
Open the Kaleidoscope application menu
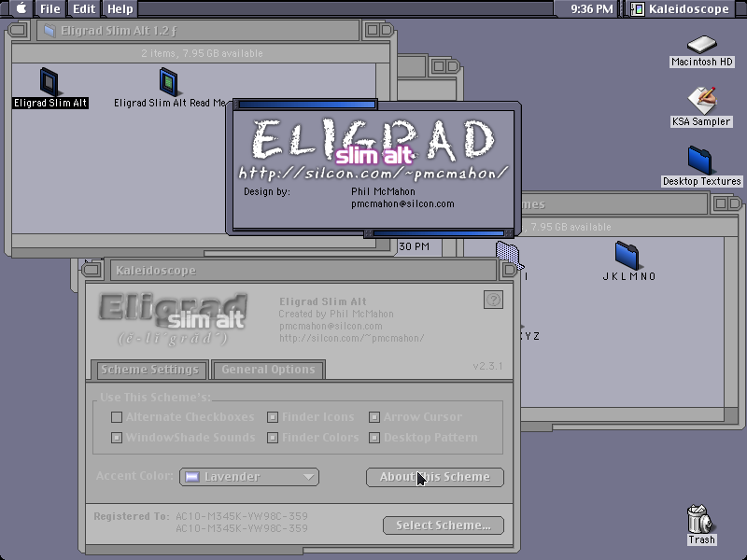[681, 9]
